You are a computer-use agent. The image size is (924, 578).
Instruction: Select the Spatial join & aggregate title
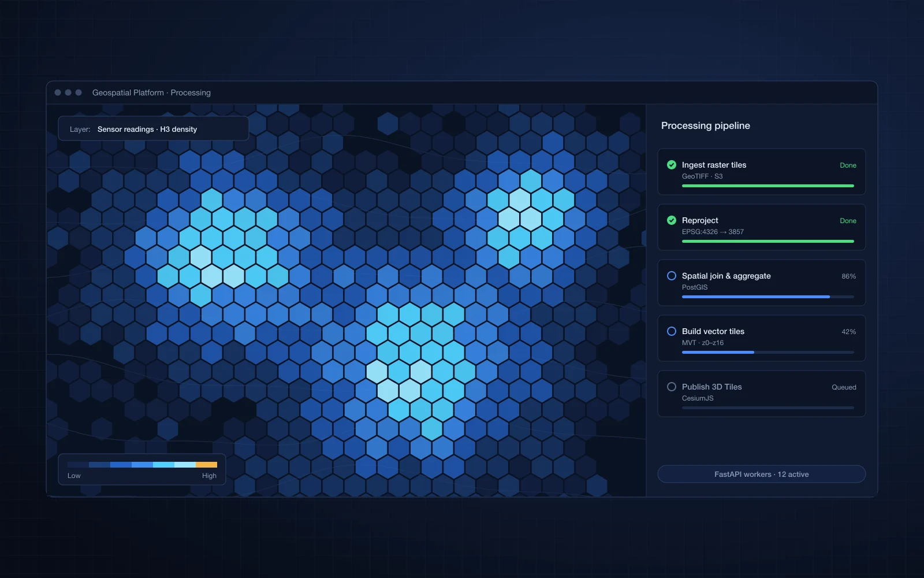(726, 276)
